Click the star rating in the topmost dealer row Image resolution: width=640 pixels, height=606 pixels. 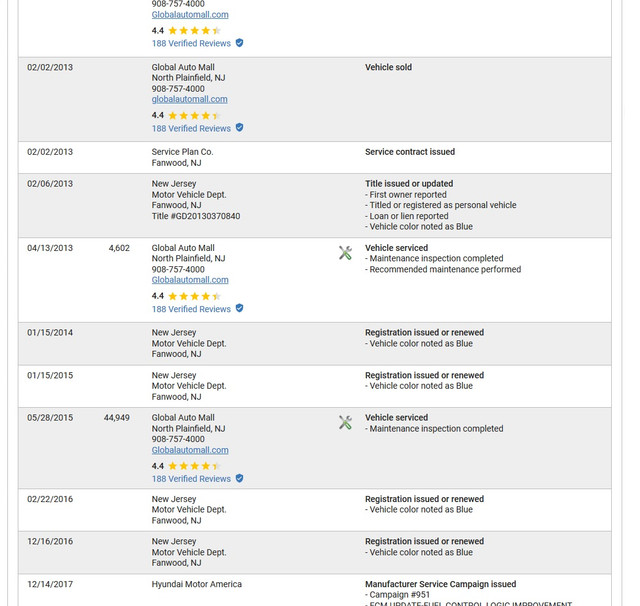195,31
